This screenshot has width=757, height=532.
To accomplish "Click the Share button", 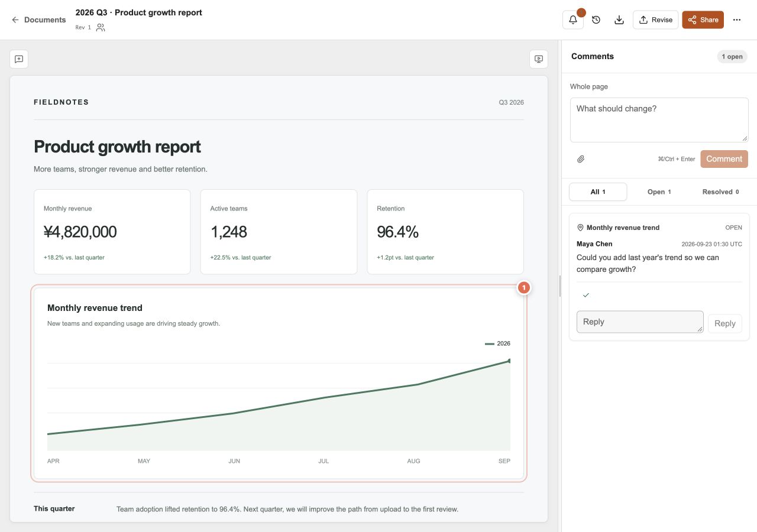I will point(703,20).
